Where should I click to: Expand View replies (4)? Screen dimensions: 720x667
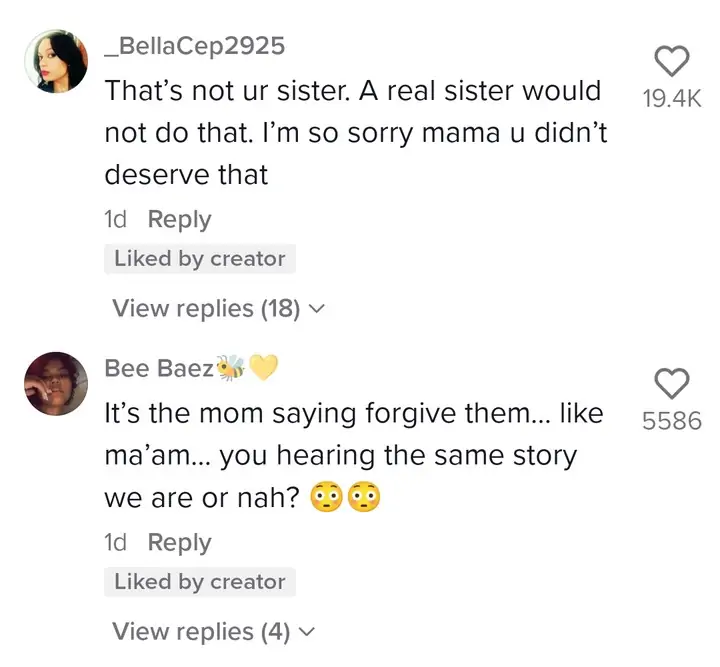pos(200,631)
